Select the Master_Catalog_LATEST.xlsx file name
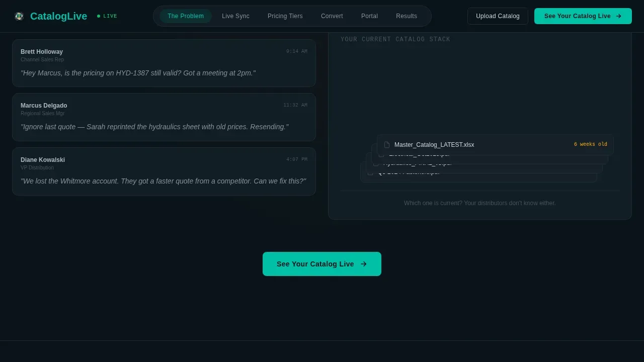 pos(434,145)
